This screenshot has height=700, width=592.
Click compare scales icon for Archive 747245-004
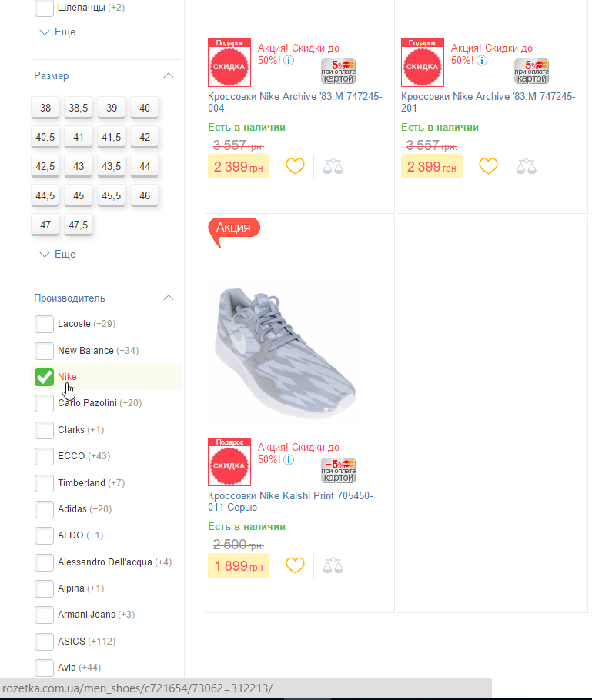333,166
